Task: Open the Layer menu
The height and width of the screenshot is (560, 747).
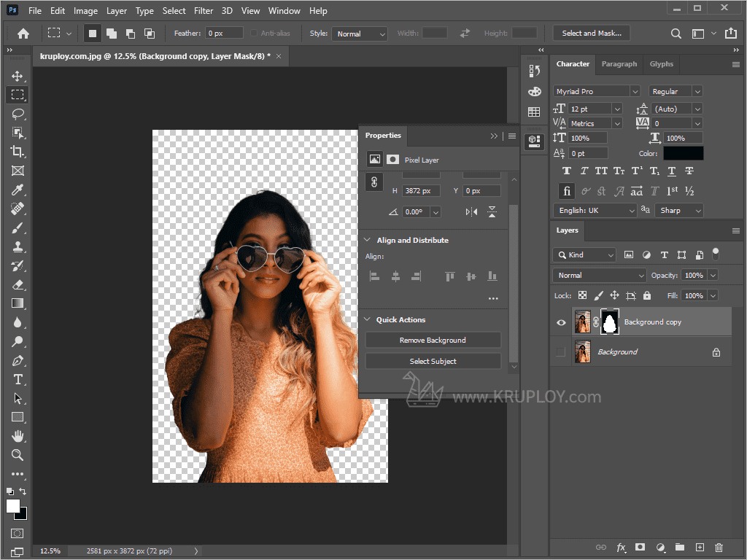Action: [117, 10]
